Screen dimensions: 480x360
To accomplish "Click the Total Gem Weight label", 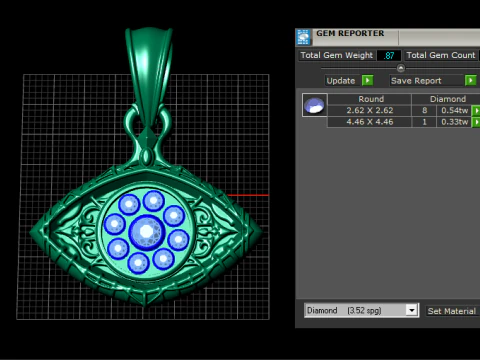I will coord(337,55).
